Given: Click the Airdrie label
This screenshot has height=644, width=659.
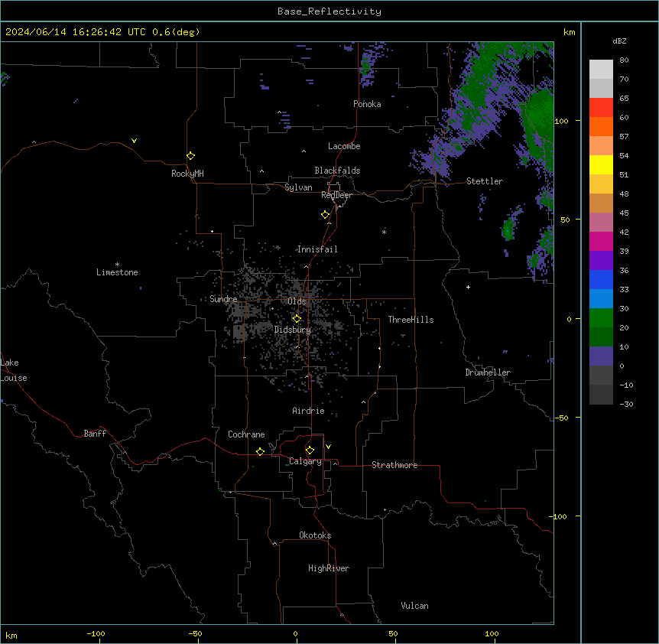Looking at the screenshot, I should [308, 411].
